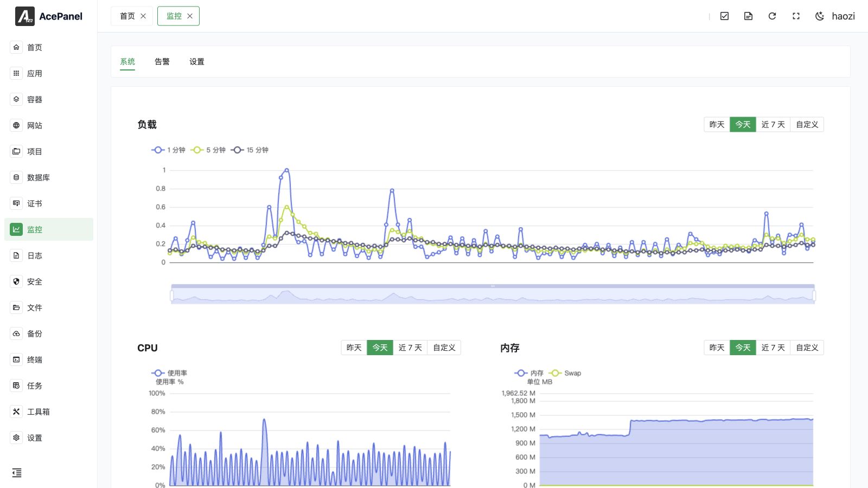This screenshot has width=868, height=488.
Task: Select 近 7 天 for the 内存 chart
Action: pos(773,348)
